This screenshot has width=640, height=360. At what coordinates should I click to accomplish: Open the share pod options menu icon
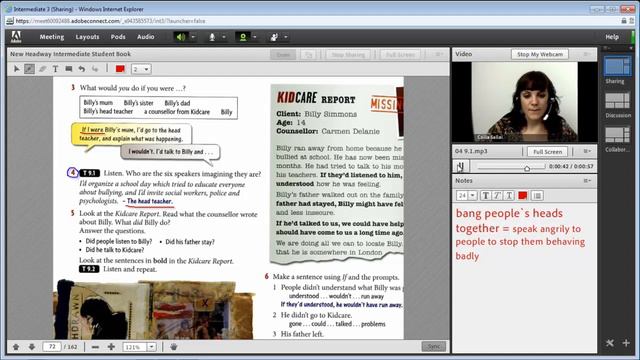[x=439, y=54]
